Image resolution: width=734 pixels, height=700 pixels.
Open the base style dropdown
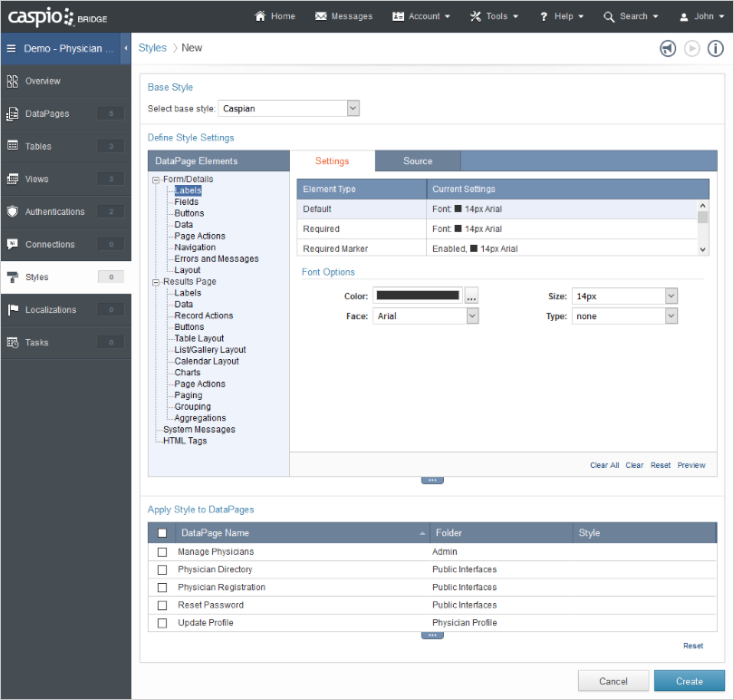pos(353,109)
